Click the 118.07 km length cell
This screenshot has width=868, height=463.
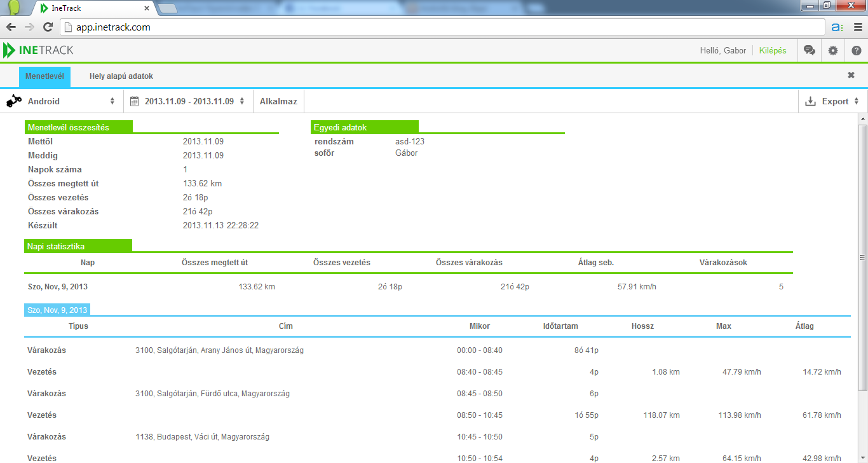tap(661, 415)
